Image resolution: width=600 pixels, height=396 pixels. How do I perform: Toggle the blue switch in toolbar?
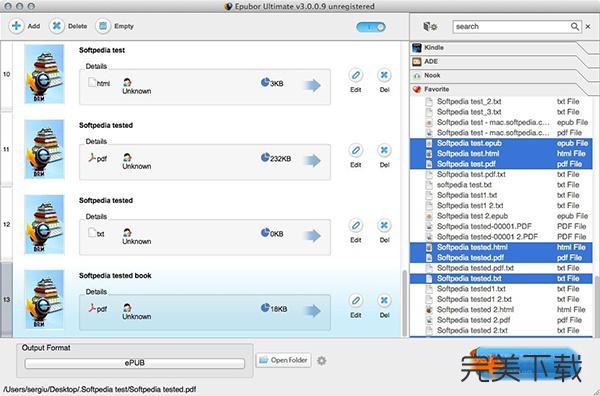371,27
